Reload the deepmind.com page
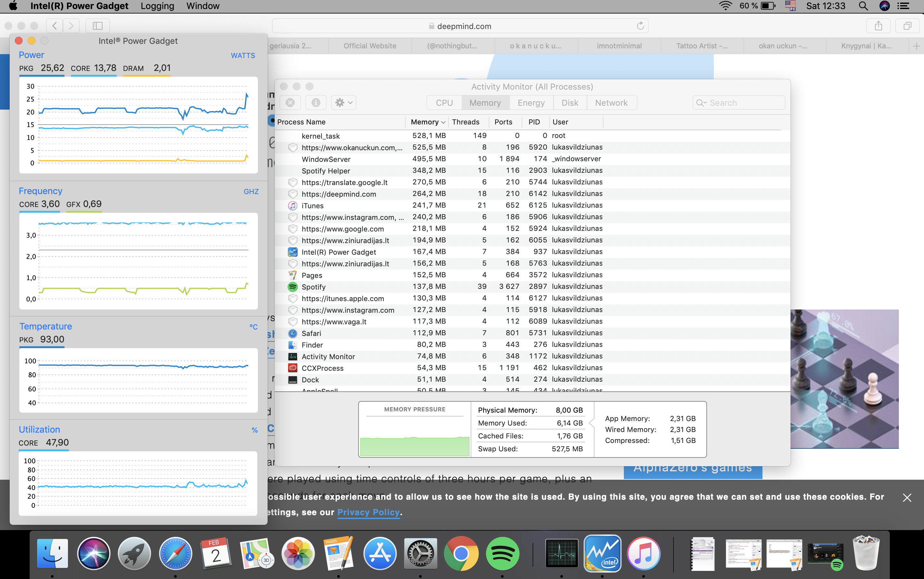Image resolution: width=924 pixels, height=579 pixels. pyautogui.click(x=640, y=26)
